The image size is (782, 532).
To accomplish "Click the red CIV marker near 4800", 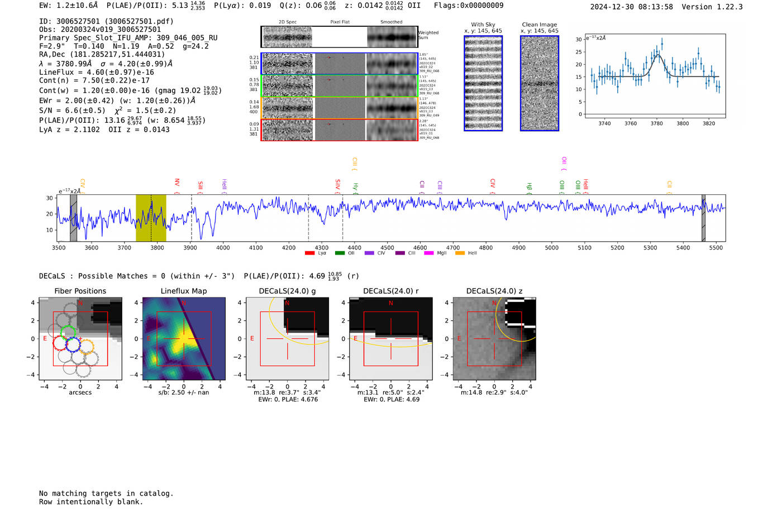I will 492,186.
